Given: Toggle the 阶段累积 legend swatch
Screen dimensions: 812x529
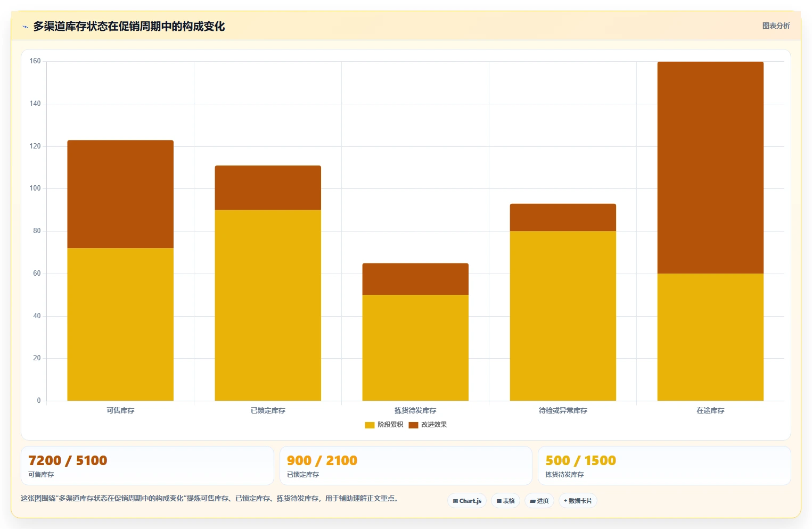Looking at the screenshot, I should coord(370,425).
